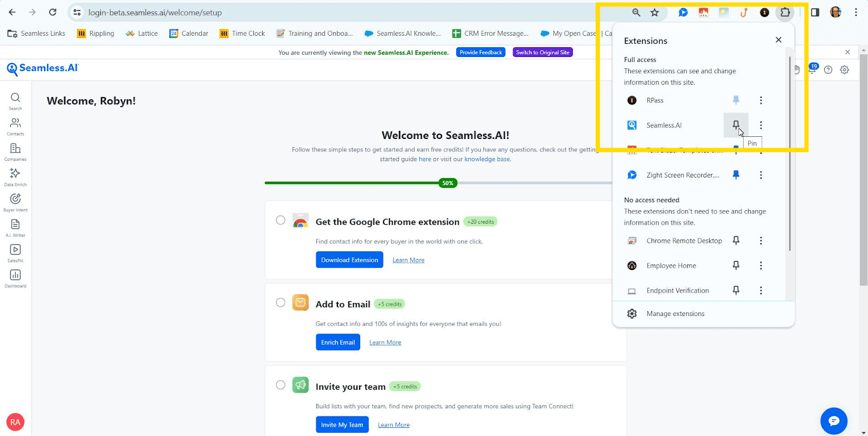Open the Companies section in the sidebar

point(15,151)
